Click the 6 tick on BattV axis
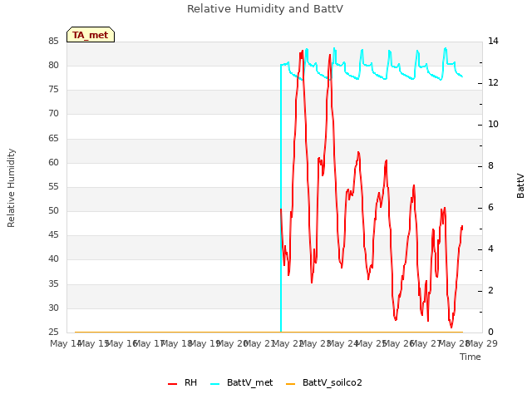532x399 pixels. (490, 207)
